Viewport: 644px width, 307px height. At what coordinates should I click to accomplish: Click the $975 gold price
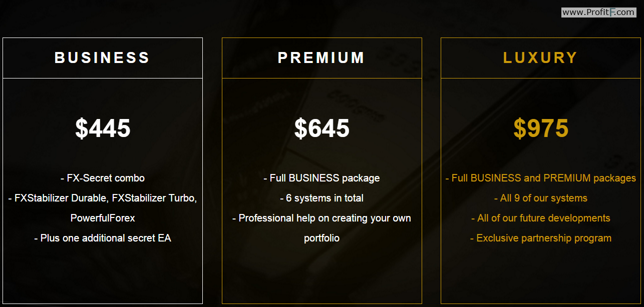pos(541,128)
